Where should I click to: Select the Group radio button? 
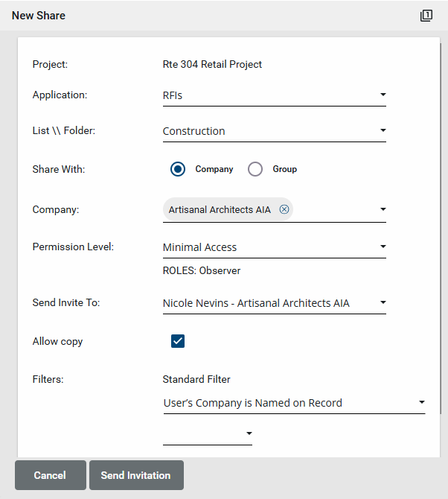[x=255, y=169]
